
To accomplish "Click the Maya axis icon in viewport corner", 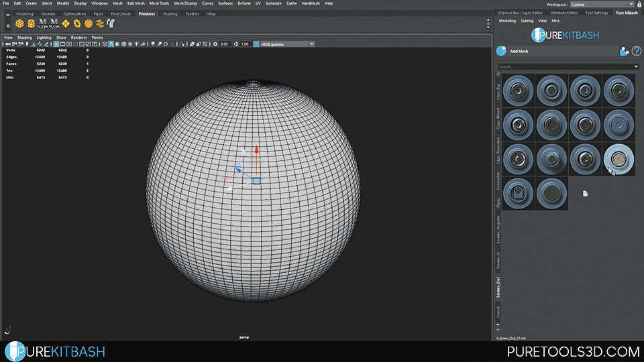I will point(7,330).
